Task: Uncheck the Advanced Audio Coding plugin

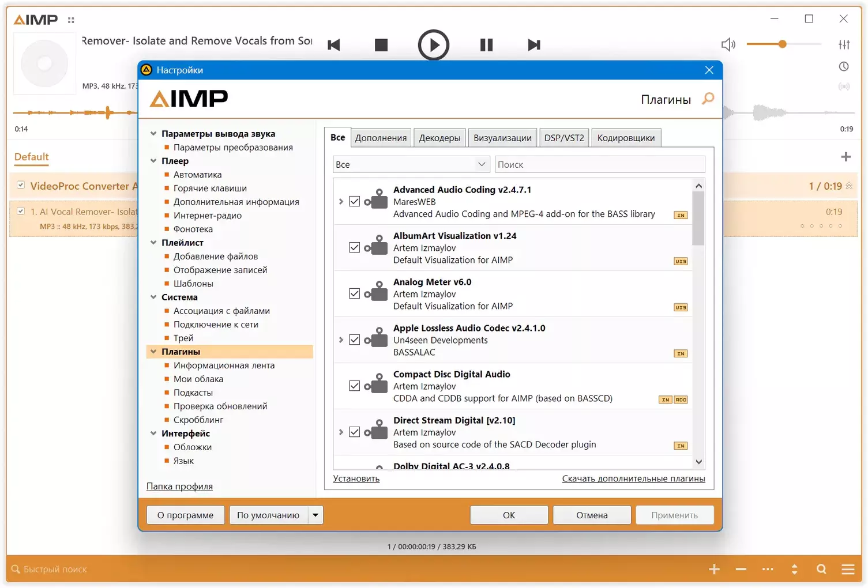Action: coord(355,201)
